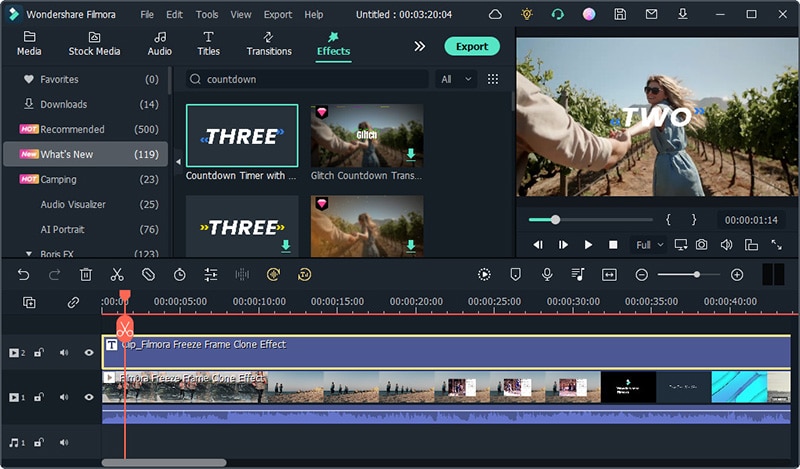
Task: Delete selected clip with trash icon
Action: (x=86, y=275)
